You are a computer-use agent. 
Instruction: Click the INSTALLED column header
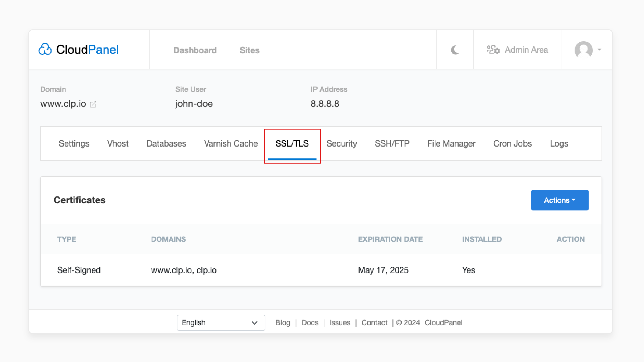[x=482, y=239]
